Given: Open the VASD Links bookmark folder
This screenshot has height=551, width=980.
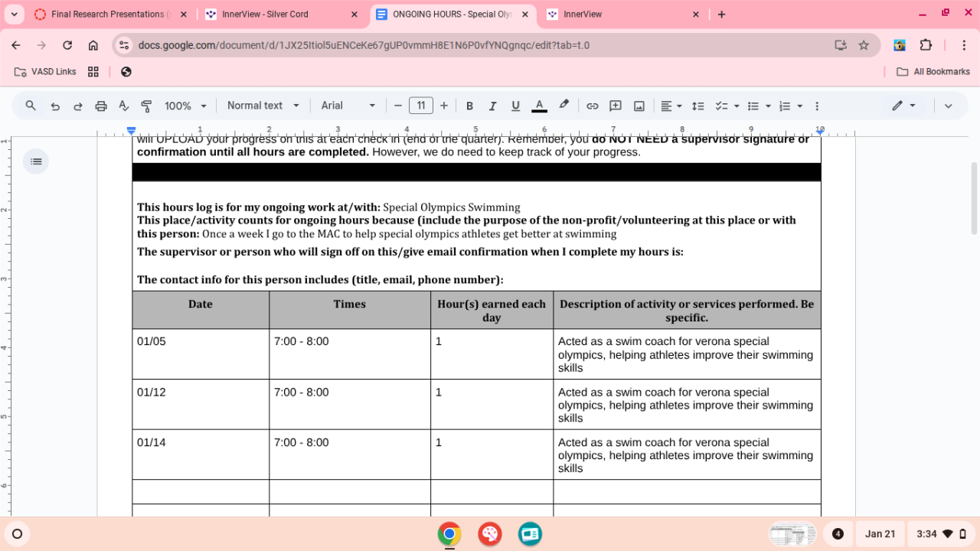Looking at the screenshot, I should click(45, 72).
